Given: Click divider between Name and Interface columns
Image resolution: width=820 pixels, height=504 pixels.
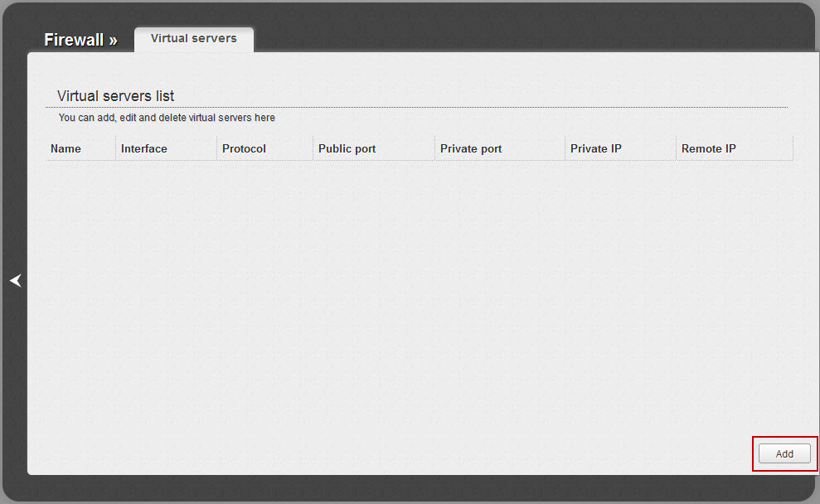Looking at the screenshot, I should [115, 148].
